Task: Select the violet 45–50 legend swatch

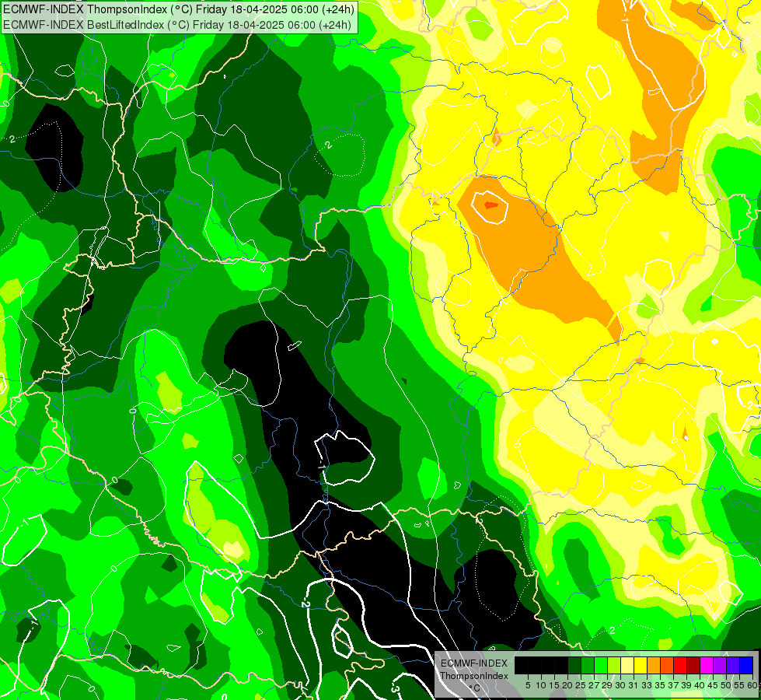Action: [720, 665]
